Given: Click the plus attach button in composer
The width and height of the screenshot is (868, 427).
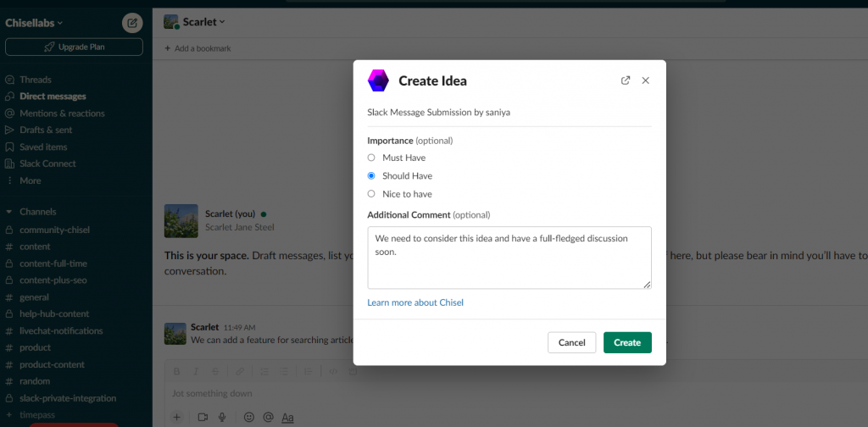Looking at the screenshot, I should (x=176, y=417).
